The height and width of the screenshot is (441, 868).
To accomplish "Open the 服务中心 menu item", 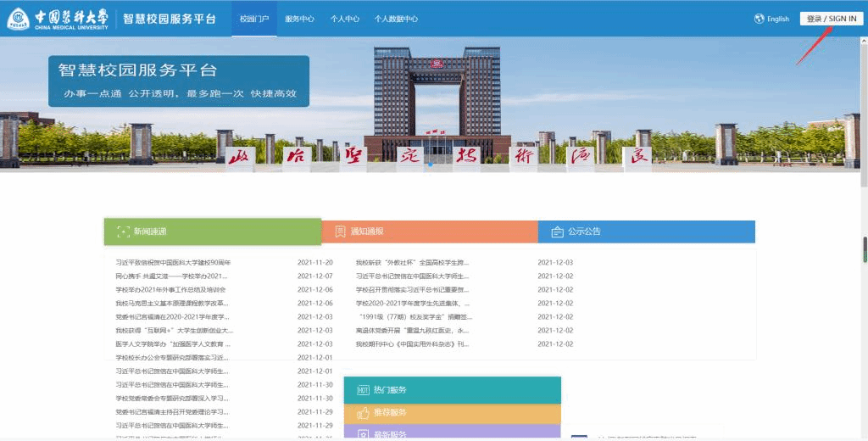I will [x=299, y=19].
